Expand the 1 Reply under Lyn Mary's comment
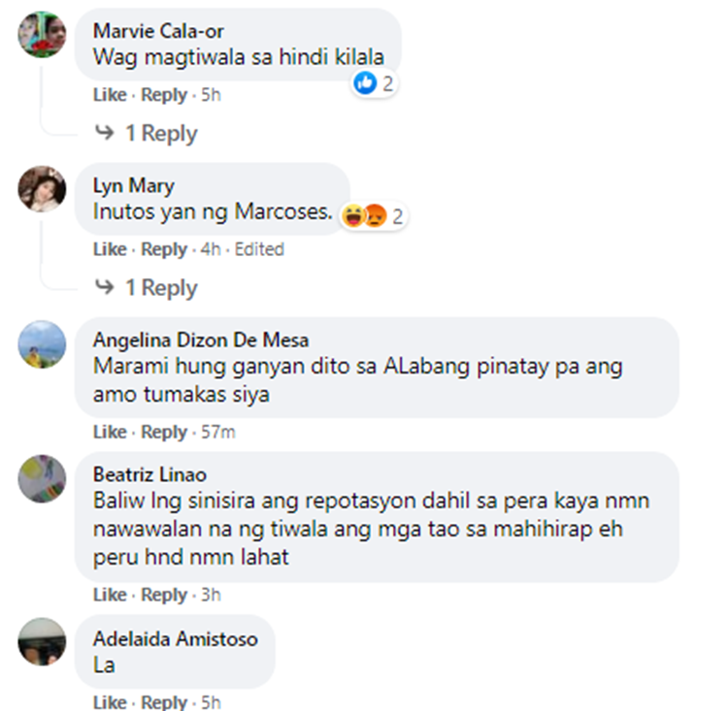 [x=161, y=288]
